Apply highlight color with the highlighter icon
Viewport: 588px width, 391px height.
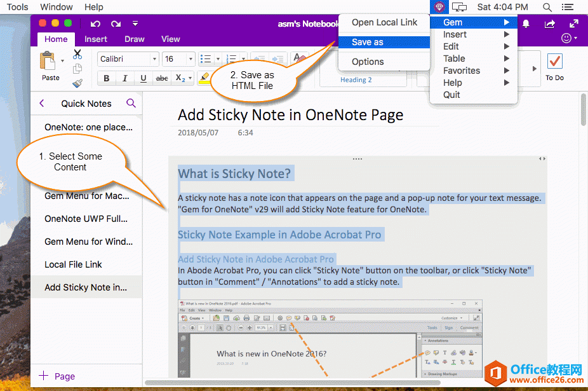pos(204,78)
